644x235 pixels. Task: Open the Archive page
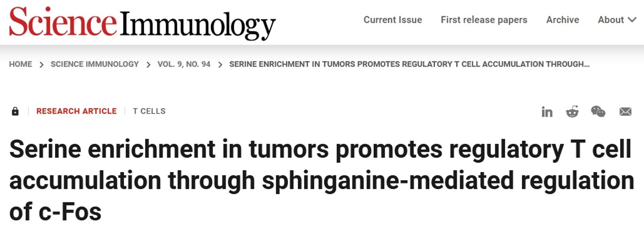[563, 20]
